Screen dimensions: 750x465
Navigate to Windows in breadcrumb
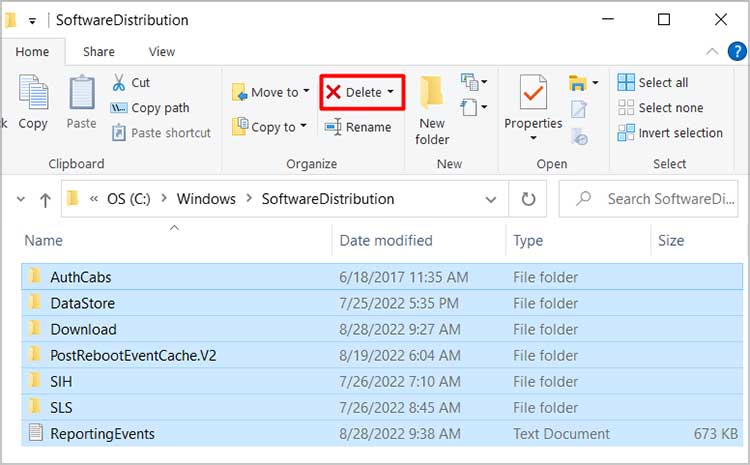coord(206,199)
